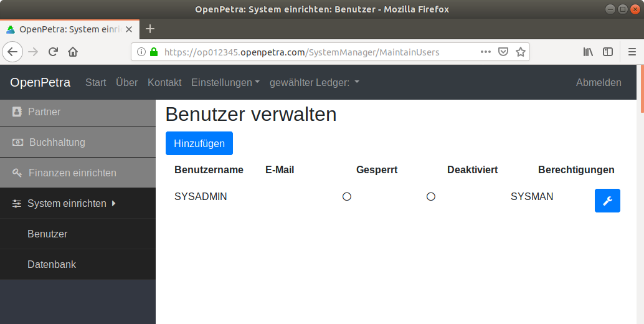The height and width of the screenshot is (324, 644).
Task: Close the OpenPetra browser tab
Action: click(x=129, y=29)
